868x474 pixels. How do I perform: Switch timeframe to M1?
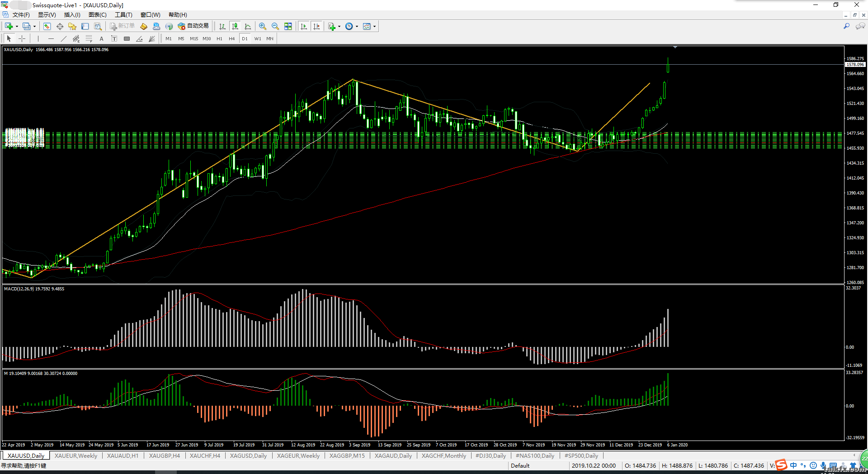tap(169, 38)
